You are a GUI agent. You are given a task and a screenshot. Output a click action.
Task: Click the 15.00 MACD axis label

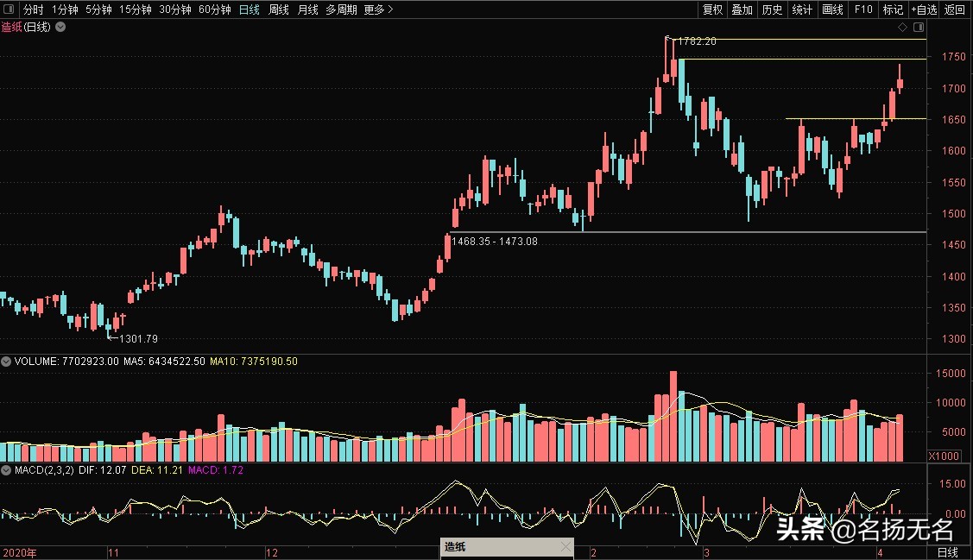[x=954, y=484]
